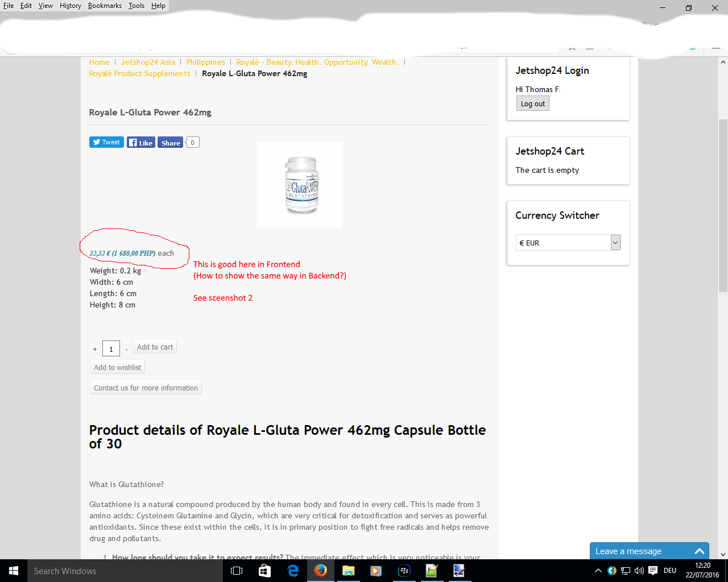Click the scrollbar up arrow
The image size is (728, 582).
pyautogui.click(x=723, y=62)
